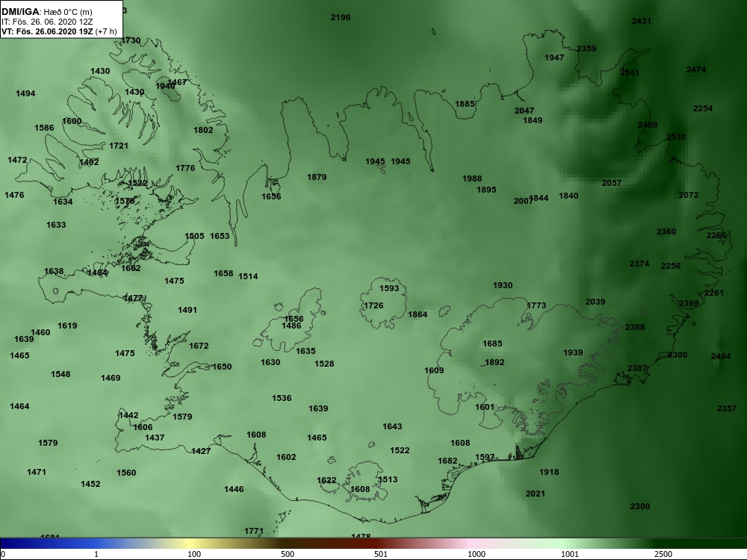Image resolution: width=747 pixels, height=560 pixels.
Task: Click the map value 2021
Action: click(535, 494)
